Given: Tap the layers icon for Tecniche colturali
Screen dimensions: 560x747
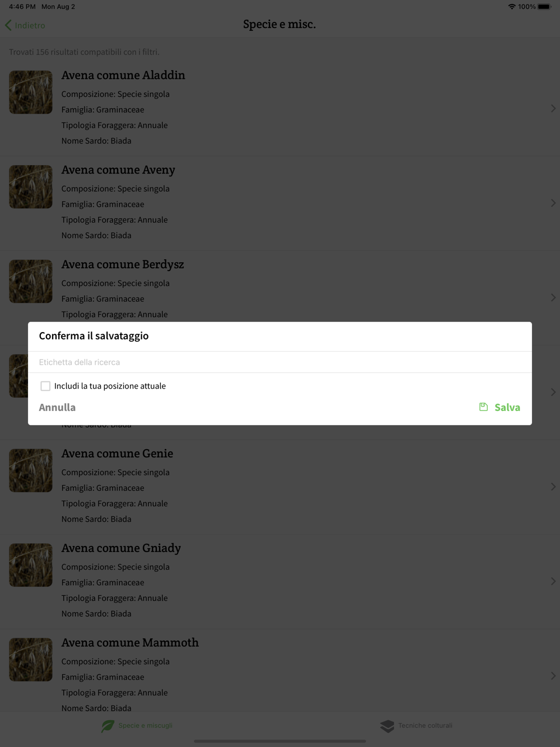Looking at the screenshot, I should click(387, 726).
